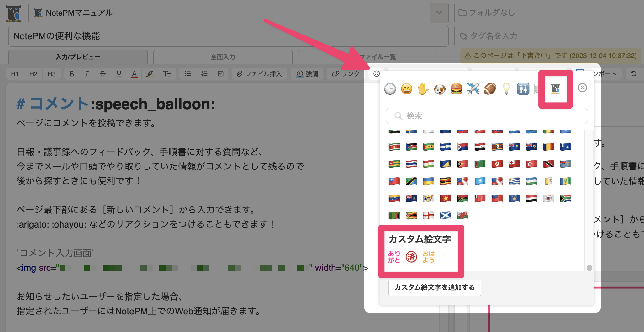Toggle strikethrough text formatting
Screen dimensions: 644x332
tap(103, 74)
